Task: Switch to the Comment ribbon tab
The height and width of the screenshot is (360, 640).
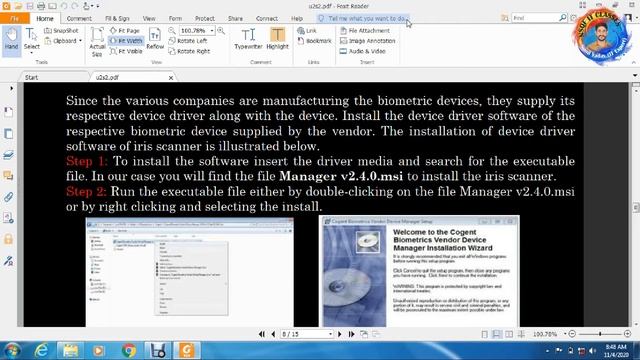Action: pos(79,18)
